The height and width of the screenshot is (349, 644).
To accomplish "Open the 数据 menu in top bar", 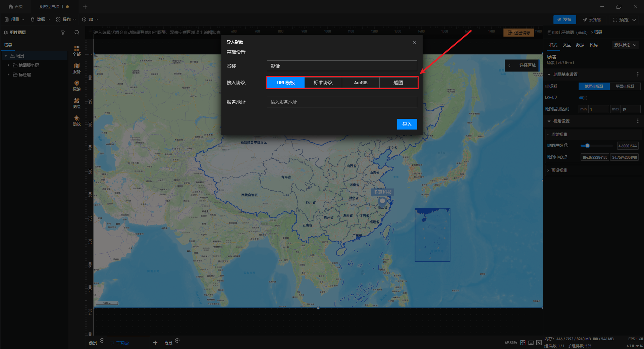I will pos(40,19).
